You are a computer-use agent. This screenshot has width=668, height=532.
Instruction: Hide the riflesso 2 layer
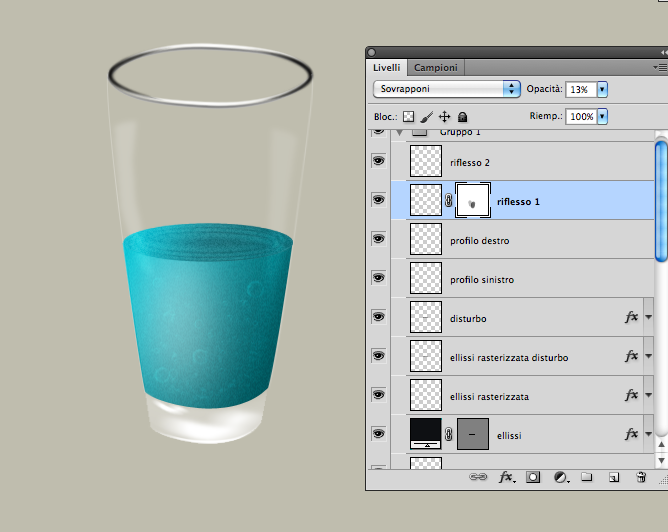378,161
